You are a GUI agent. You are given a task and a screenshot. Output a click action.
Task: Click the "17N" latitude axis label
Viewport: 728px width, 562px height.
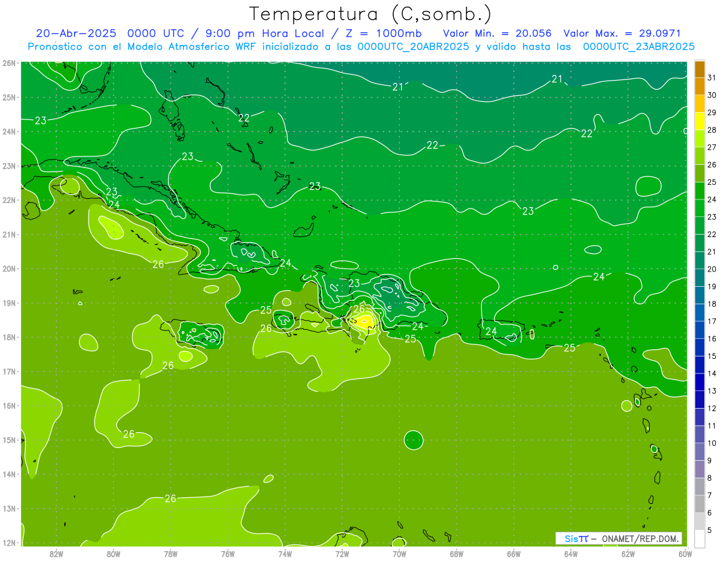pos(10,372)
